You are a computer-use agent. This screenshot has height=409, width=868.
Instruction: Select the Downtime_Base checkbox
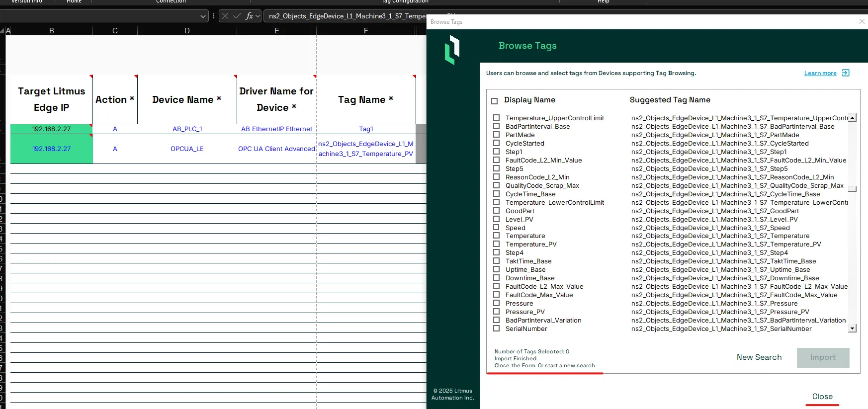tap(496, 278)
